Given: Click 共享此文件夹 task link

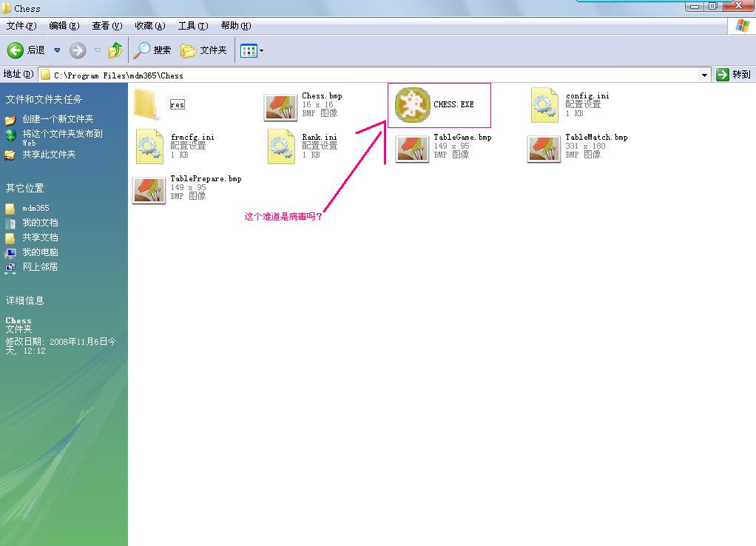Looking at the screenshot, I should pos(49,155).
